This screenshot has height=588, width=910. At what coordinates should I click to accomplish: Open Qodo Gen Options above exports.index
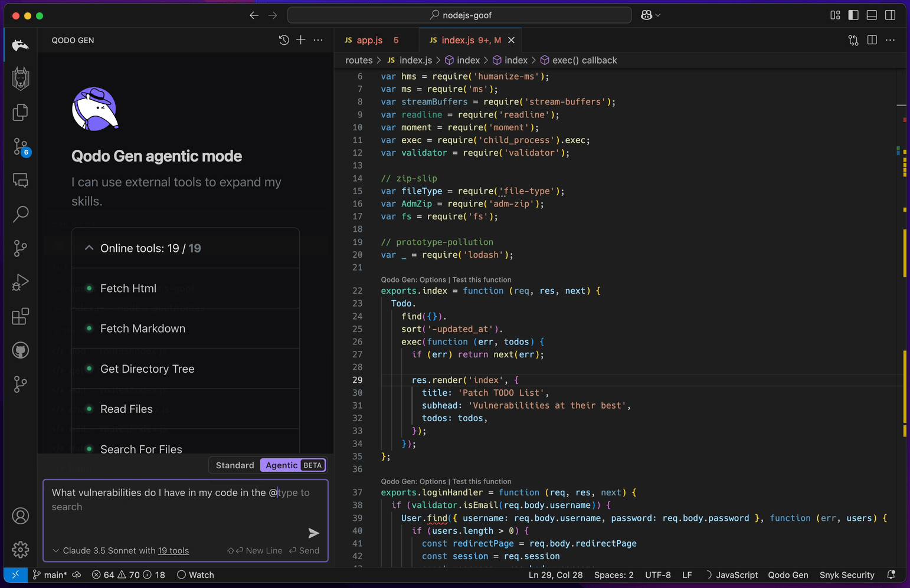pyautogui.click(x=413, y=280)
